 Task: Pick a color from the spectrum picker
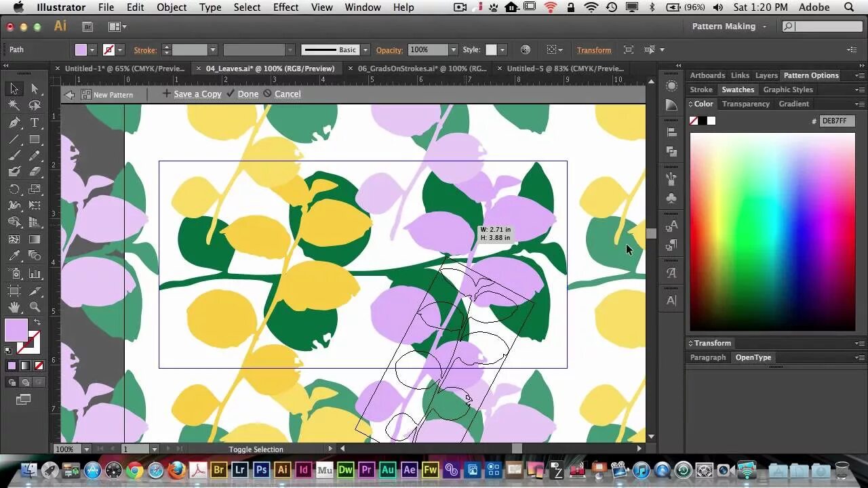[772, 232]
